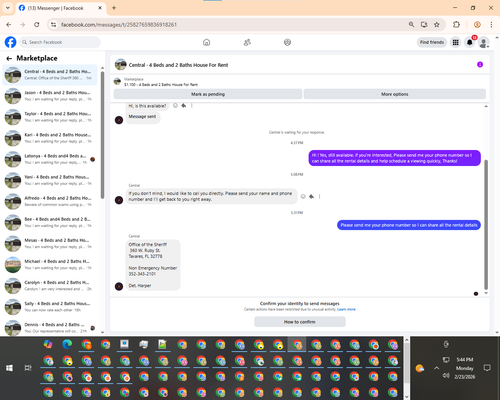Open the volume icon in system tray
The height and width of the screenshot is (400, 500).
[x=446, y=376]
